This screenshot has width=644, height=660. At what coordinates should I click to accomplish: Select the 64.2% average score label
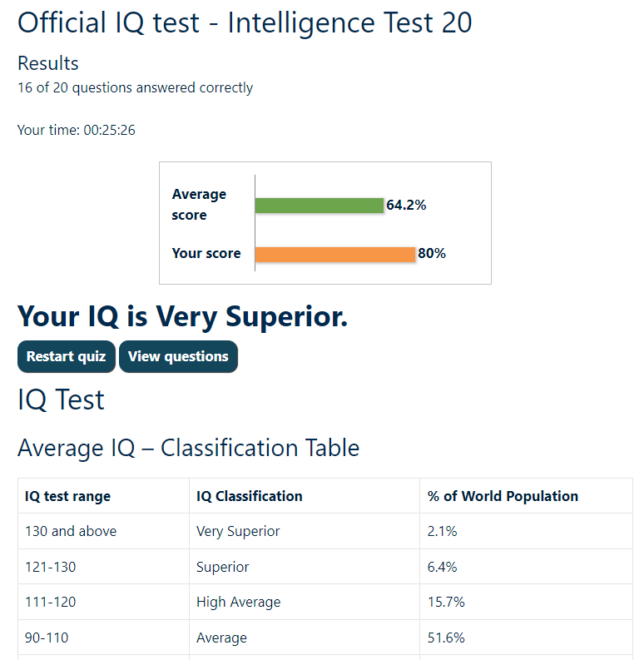[406, 205]
